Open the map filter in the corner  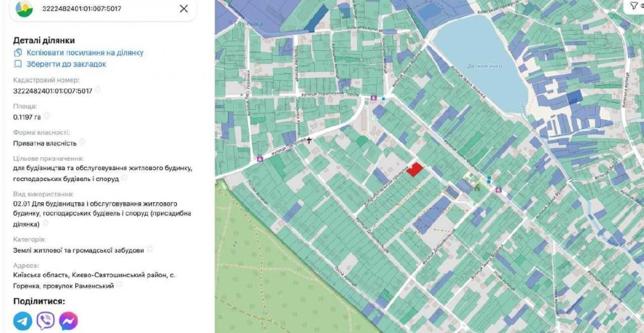tap(635, 5)
